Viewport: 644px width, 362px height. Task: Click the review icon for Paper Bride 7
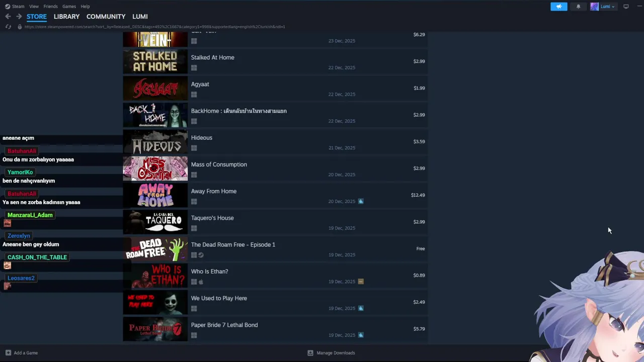pos(361,335)
